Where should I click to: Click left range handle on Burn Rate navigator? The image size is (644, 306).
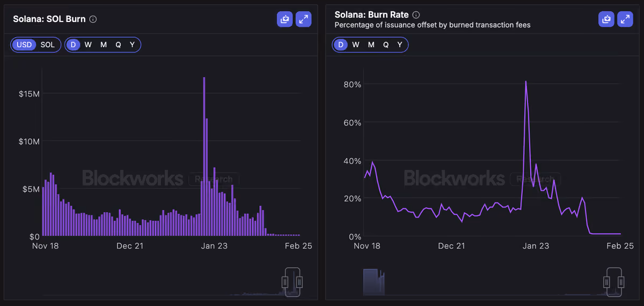607,281
